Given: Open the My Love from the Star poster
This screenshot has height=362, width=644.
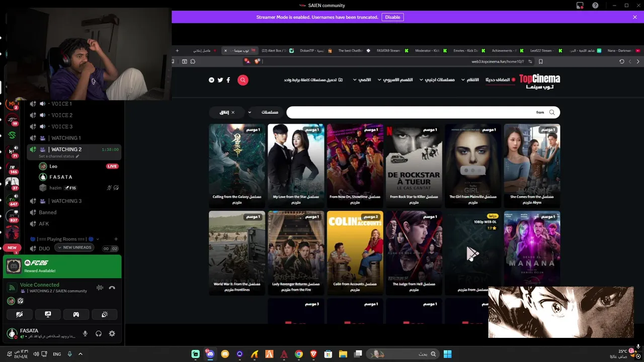Looking at the screenshot, I should pyautogui.click(x=296, y=165).
